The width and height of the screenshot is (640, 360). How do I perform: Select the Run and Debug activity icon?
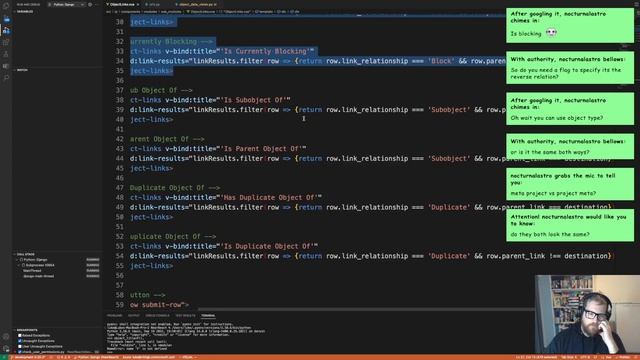(x=6, y=30)
